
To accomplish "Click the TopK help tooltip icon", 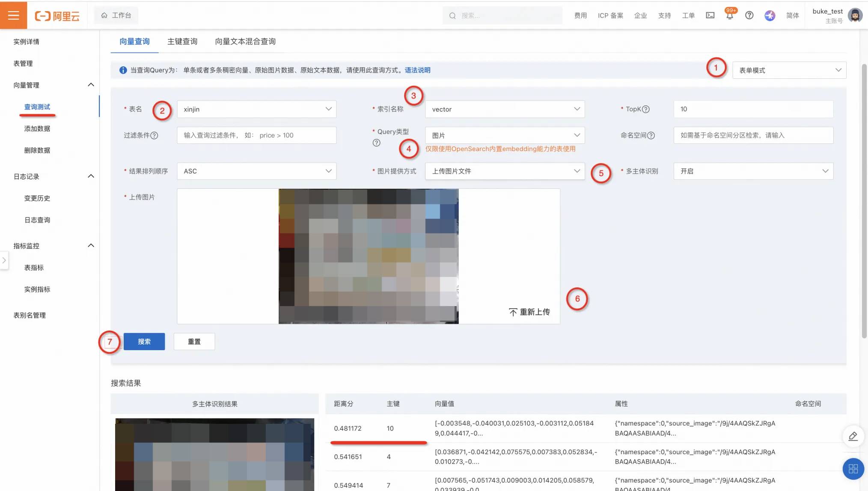I will [646, 109].
